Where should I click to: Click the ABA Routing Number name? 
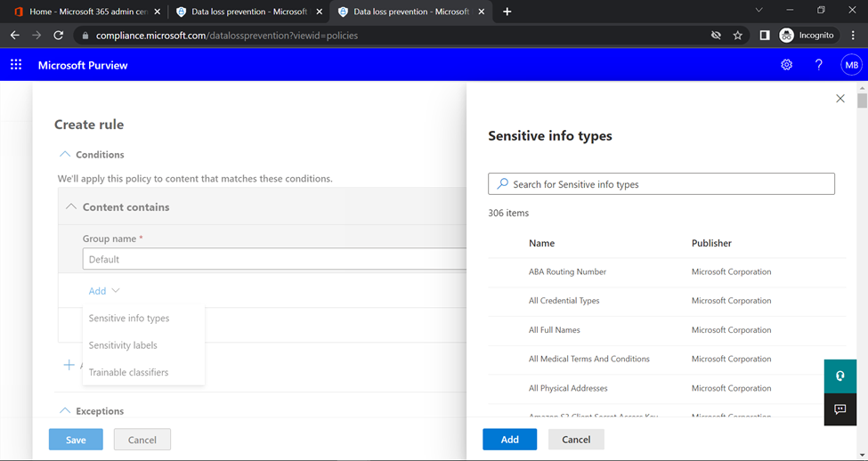[567, 271]
